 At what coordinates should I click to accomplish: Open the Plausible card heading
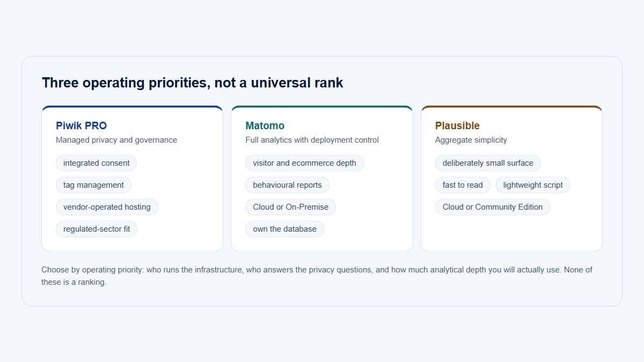click(457, 125)
